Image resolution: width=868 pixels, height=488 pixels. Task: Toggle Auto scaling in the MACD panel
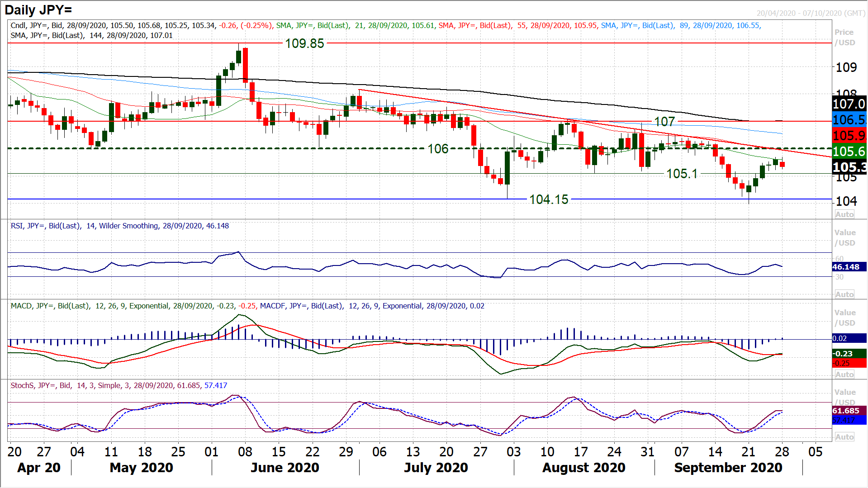844,374
